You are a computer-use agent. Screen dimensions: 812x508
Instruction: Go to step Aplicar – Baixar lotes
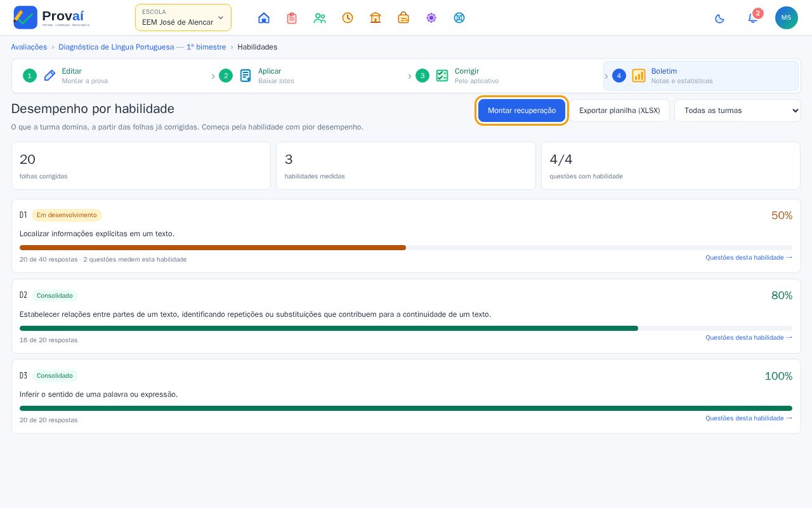(x=308, y=76)
